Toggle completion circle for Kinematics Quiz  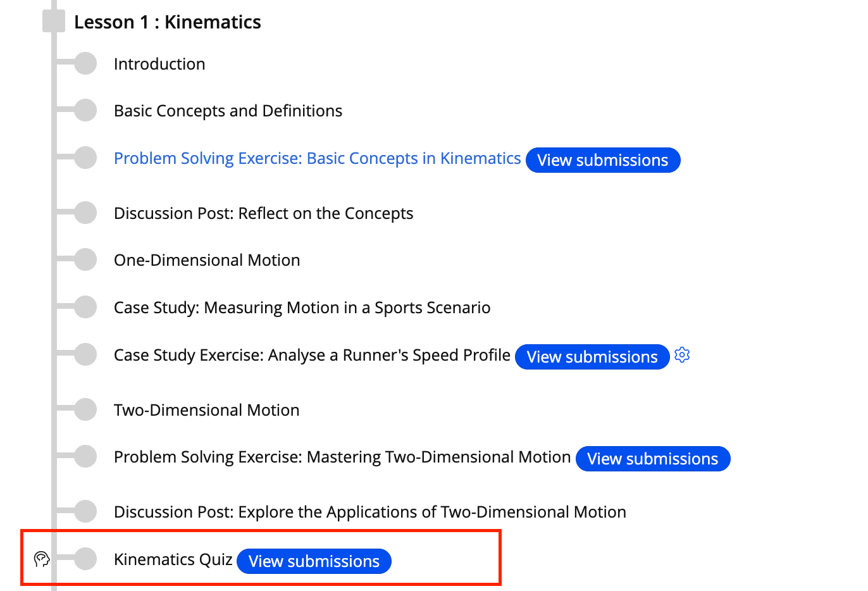(x=85, y=559)
